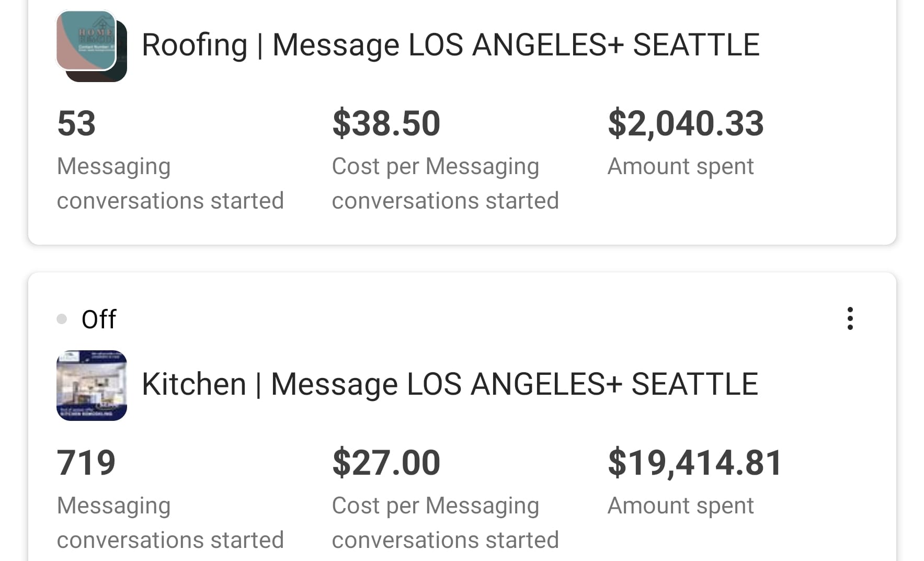The image size is (924, 561).
Task: Click Kitchen's Messaging conversations started label
Action: tap(170, 523)
